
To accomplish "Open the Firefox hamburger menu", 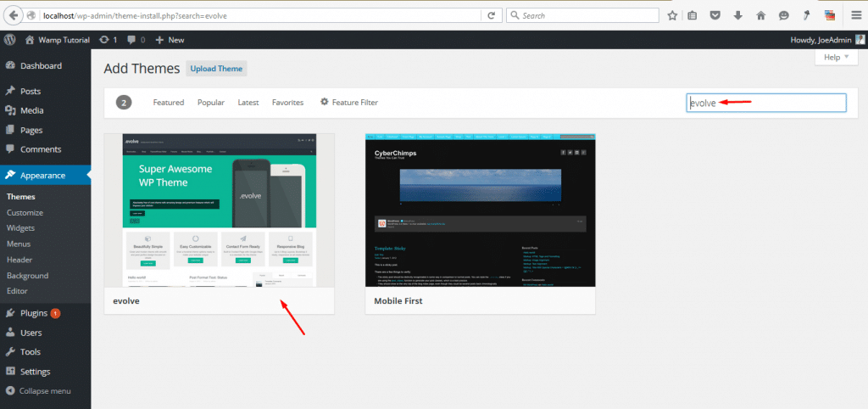I will (856, 16).
